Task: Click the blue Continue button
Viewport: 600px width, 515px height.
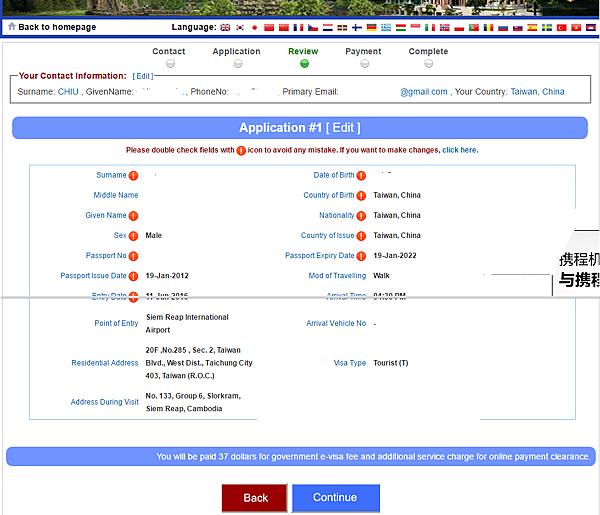Action: (x=336, y=497)
